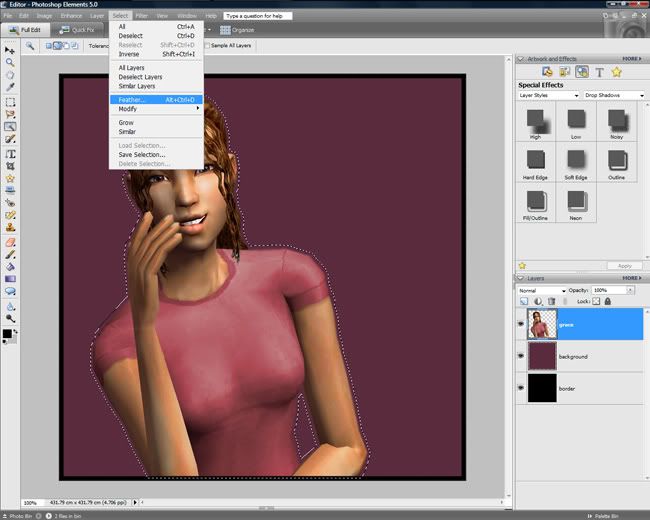
Task: Select the Zoom tool in toolbox
Action: click(x=10, y=63)
